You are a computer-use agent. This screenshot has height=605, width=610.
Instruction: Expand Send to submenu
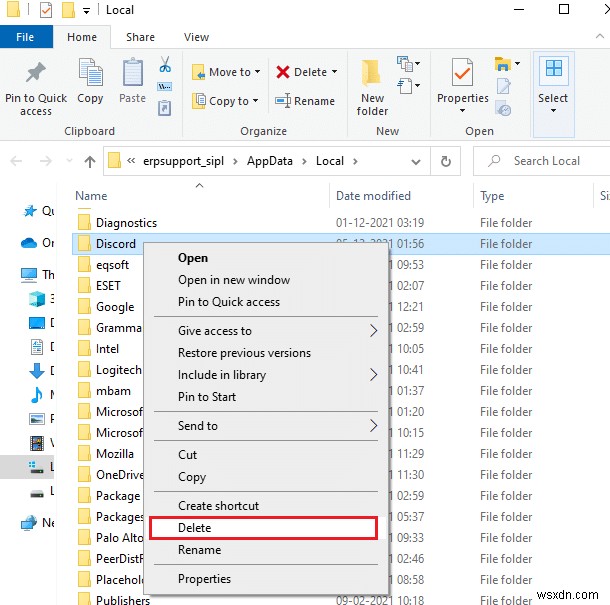(x=373, y=426)
